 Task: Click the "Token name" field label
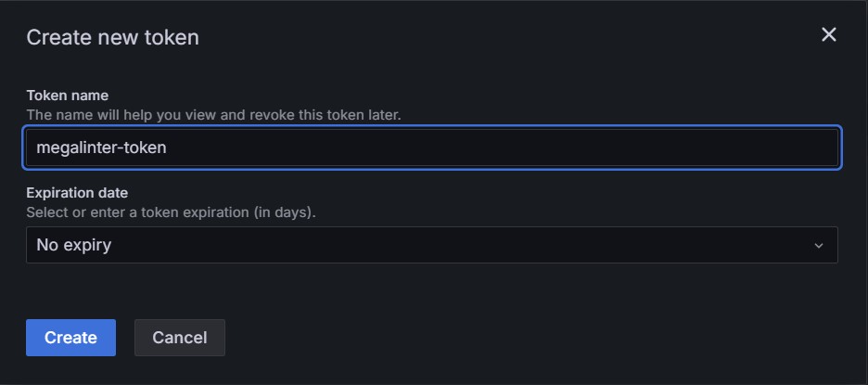[67, 96]
